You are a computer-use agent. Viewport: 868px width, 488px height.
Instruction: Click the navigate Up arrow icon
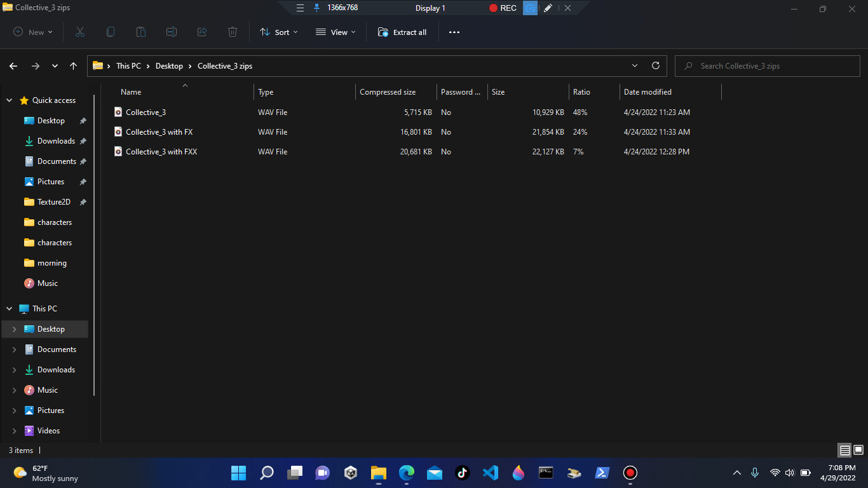click(73, 65)
